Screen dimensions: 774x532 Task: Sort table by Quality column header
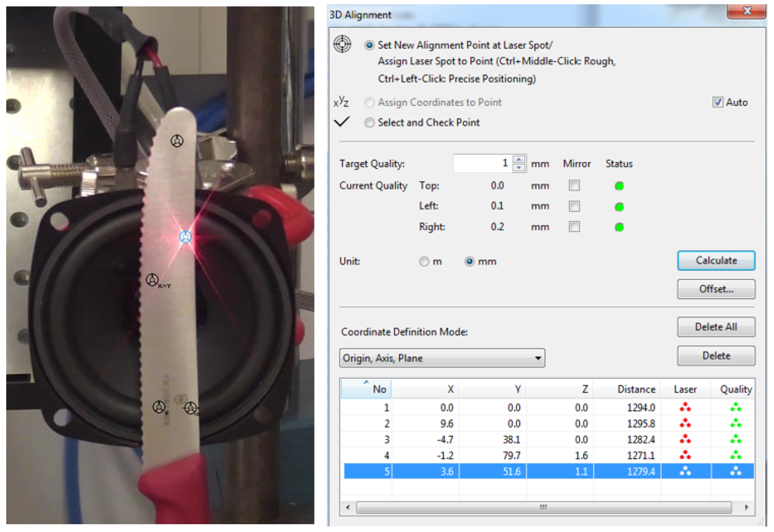coord(732,389)
